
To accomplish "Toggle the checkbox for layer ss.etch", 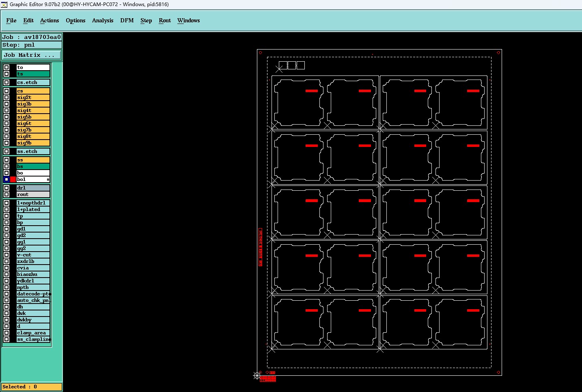I will [x=6, y=151].
